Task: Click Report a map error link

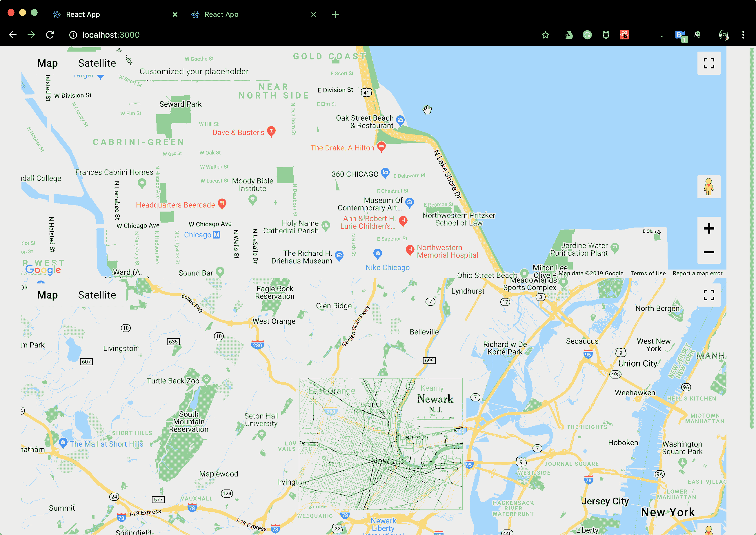Action: tap(697, 273)
